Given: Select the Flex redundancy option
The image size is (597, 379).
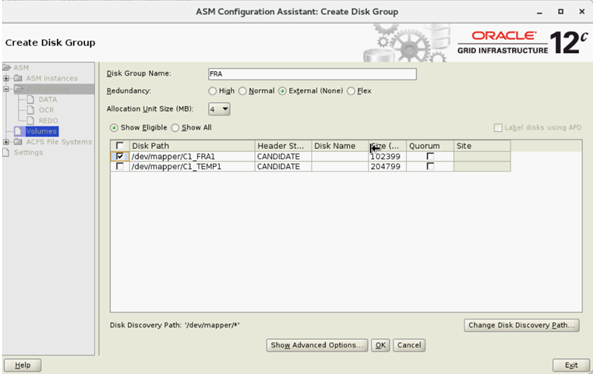Looking at the screenshot, I should point(351,91).
